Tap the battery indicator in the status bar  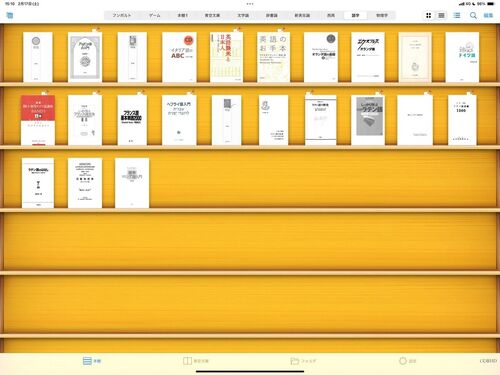pyautogui.click(x=491, y=4)
